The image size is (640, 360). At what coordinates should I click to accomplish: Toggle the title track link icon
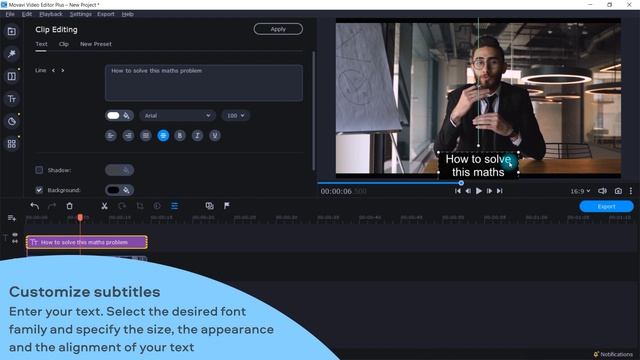[15, 242]
